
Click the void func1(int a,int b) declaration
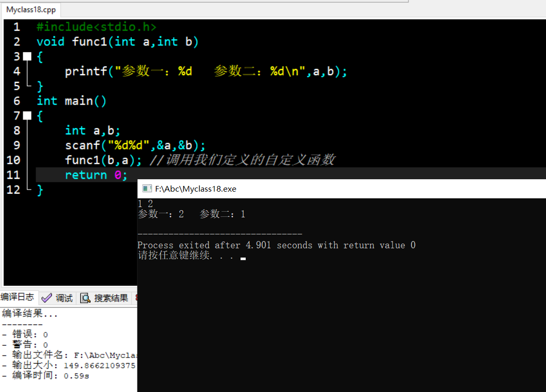(x=117, y=42)
